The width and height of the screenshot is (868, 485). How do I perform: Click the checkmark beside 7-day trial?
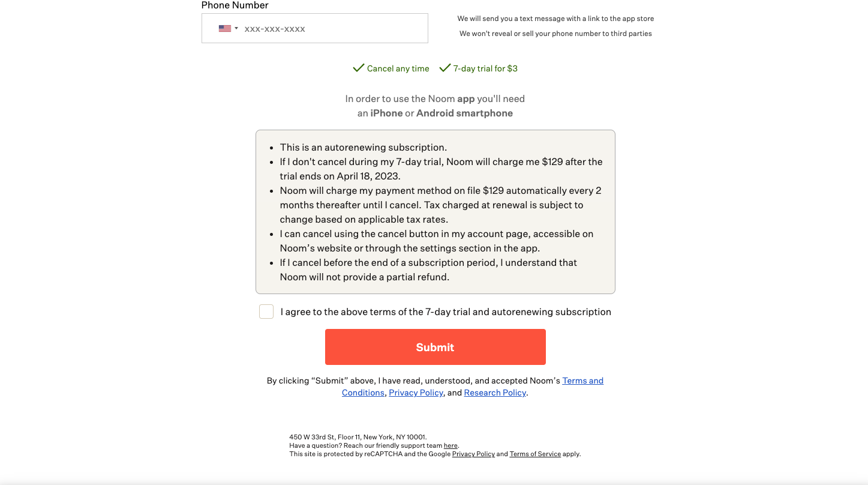point(444,68)
